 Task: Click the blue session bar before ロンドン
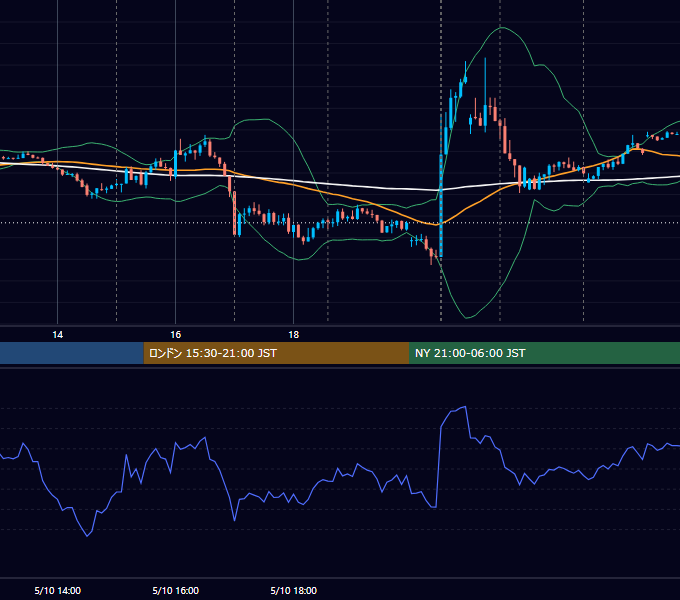72,353
